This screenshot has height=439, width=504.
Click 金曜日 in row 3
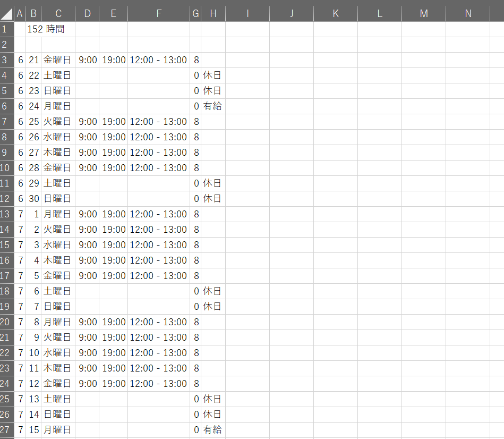click(57, 60)
